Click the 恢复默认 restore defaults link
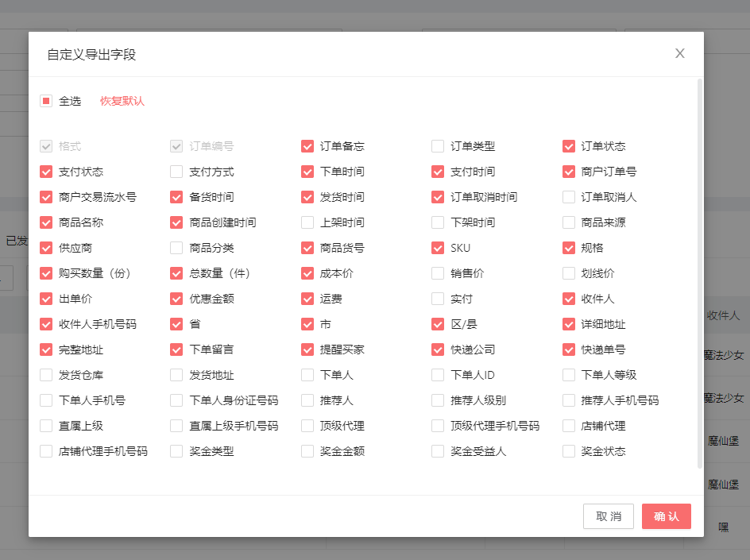The image size is (750, 560). (x=122, y=101)
